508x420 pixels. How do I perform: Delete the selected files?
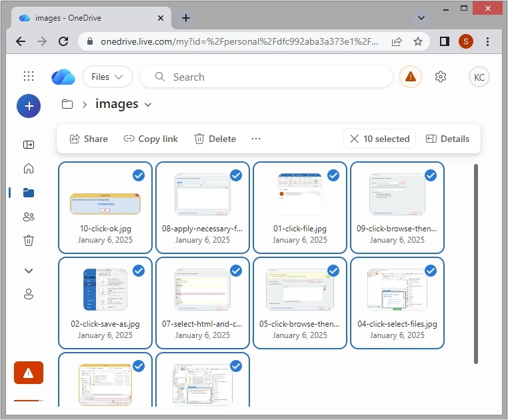tap(215, 139)
